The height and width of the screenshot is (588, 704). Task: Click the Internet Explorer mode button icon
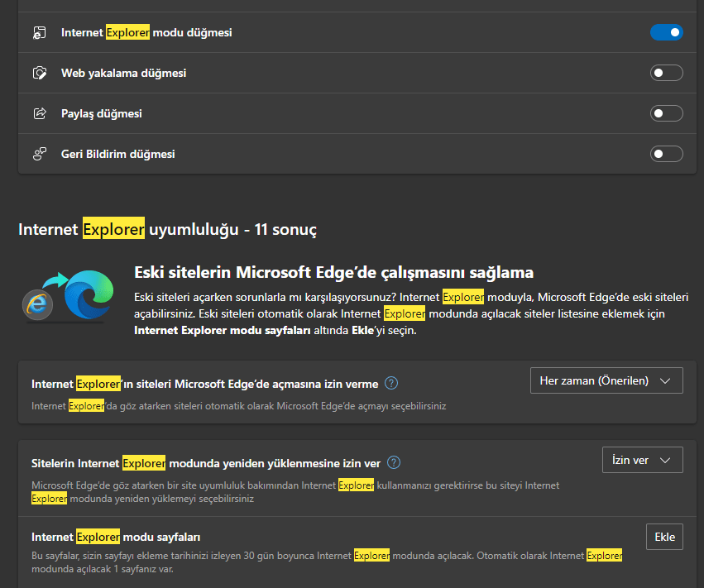[x=39, y=33]
